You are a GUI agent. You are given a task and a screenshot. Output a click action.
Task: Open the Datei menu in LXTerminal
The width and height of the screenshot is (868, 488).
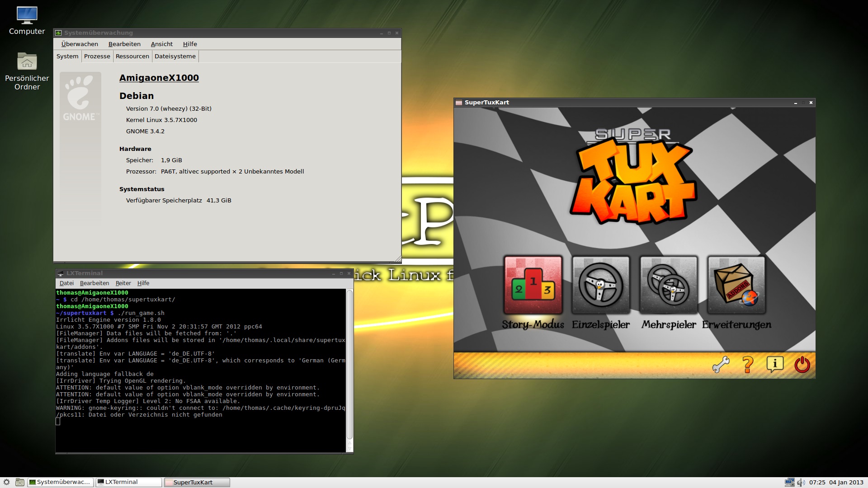(x=66, y=283)
